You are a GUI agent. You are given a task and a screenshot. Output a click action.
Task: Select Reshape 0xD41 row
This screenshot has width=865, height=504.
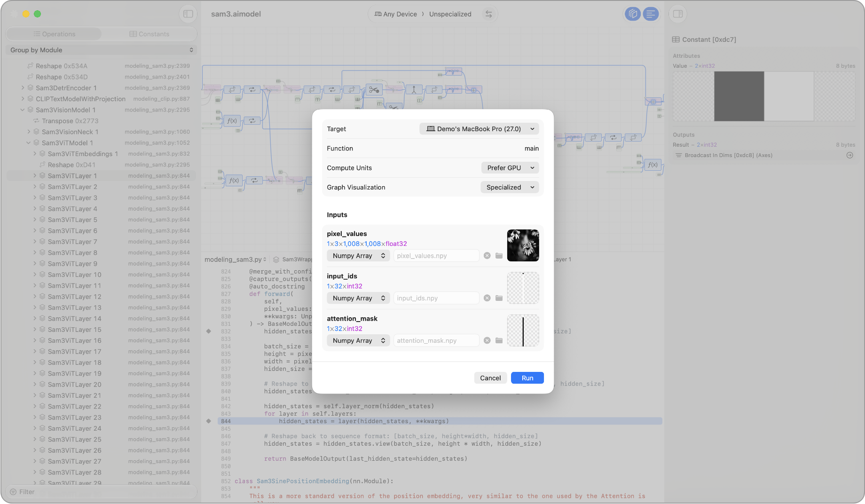101,165
